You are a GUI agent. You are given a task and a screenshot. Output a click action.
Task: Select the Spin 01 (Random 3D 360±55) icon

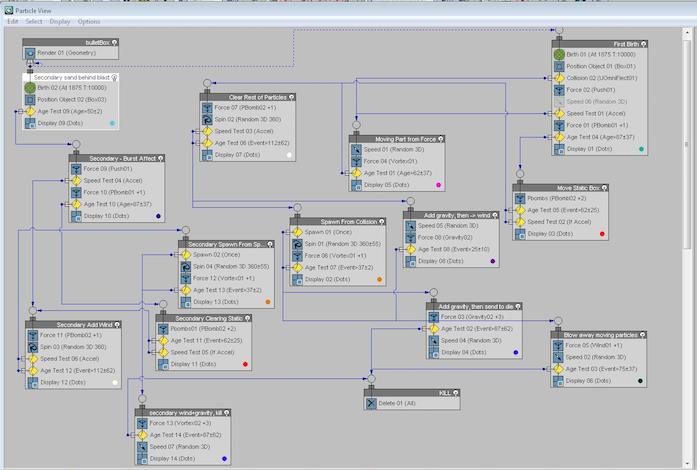coord(297,244)
